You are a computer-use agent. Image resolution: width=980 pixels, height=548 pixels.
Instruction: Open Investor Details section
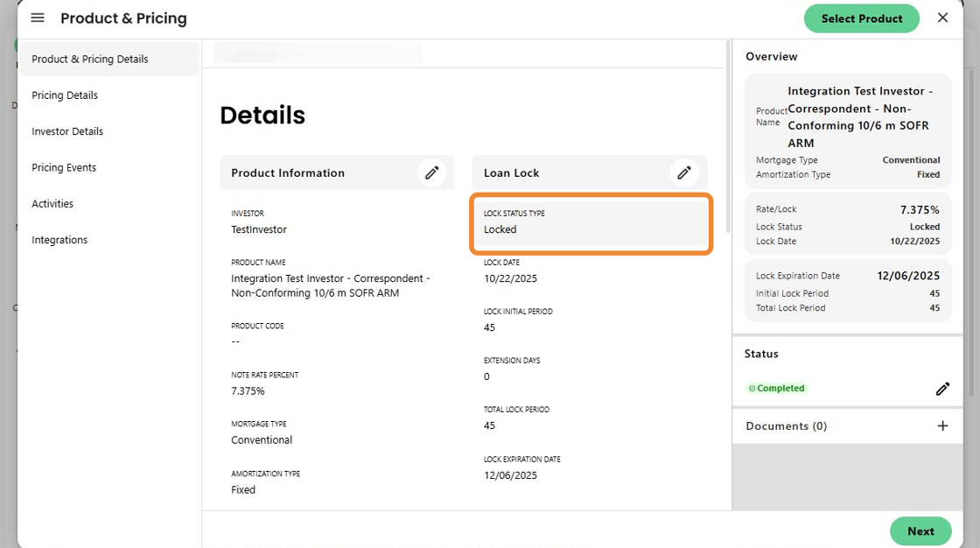pyautogui.click(x=67, y=131)
